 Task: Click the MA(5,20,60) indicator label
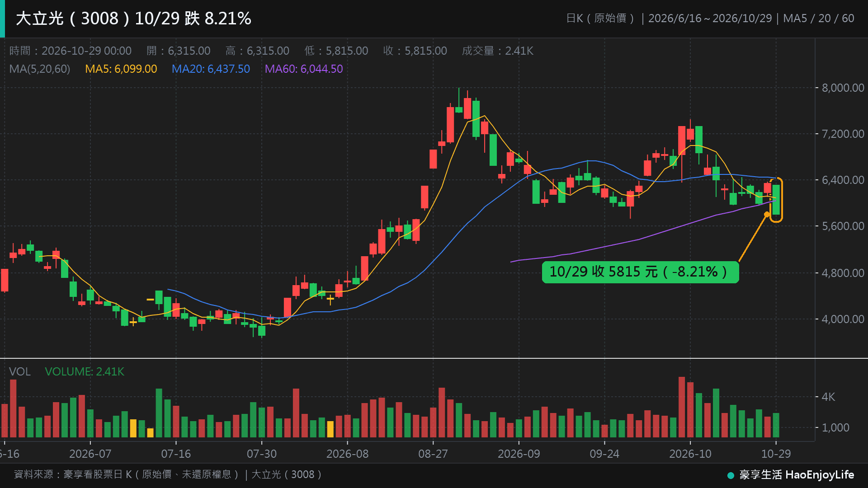click(x=40, y=69)
